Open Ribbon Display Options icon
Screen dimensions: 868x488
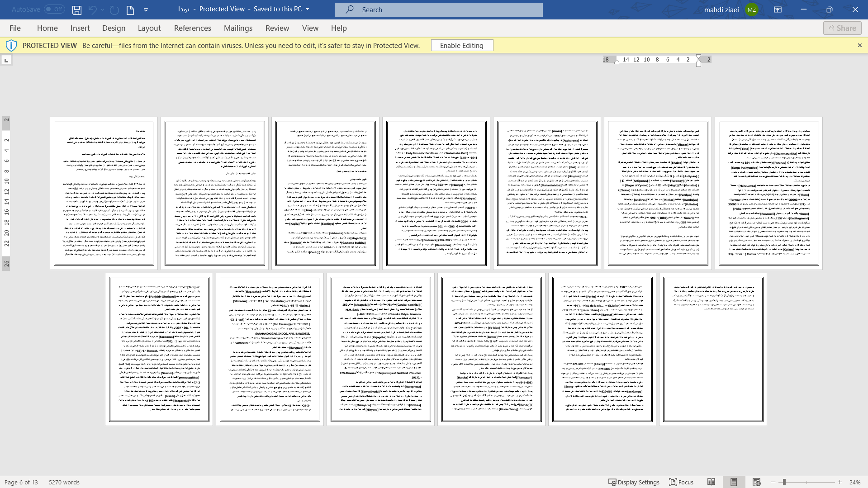pos(778,9)
